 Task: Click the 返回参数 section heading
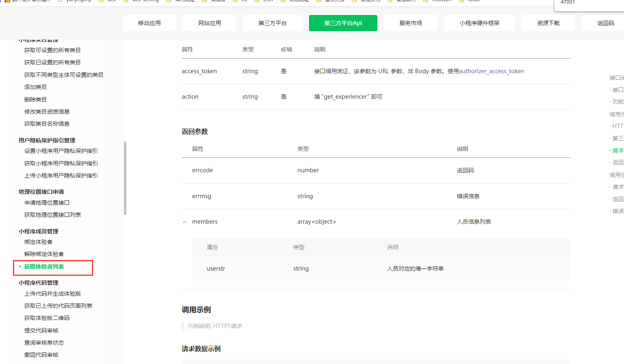195,131
